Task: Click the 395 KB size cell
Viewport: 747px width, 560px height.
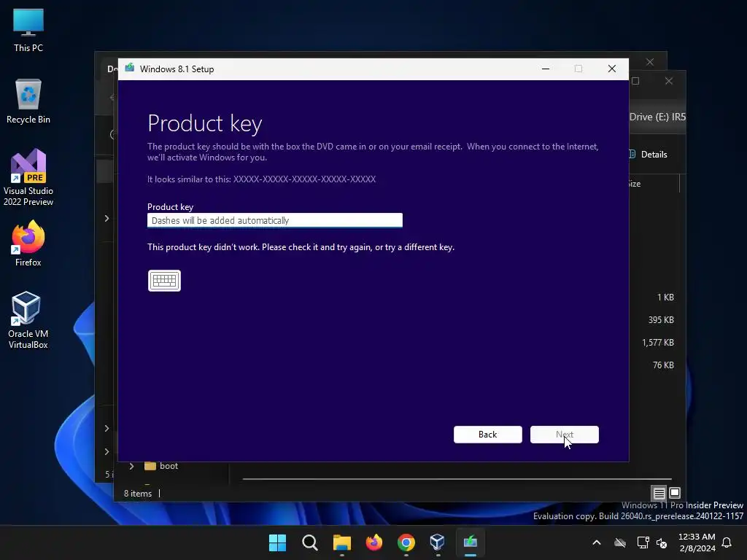Action: coord(661,320)
